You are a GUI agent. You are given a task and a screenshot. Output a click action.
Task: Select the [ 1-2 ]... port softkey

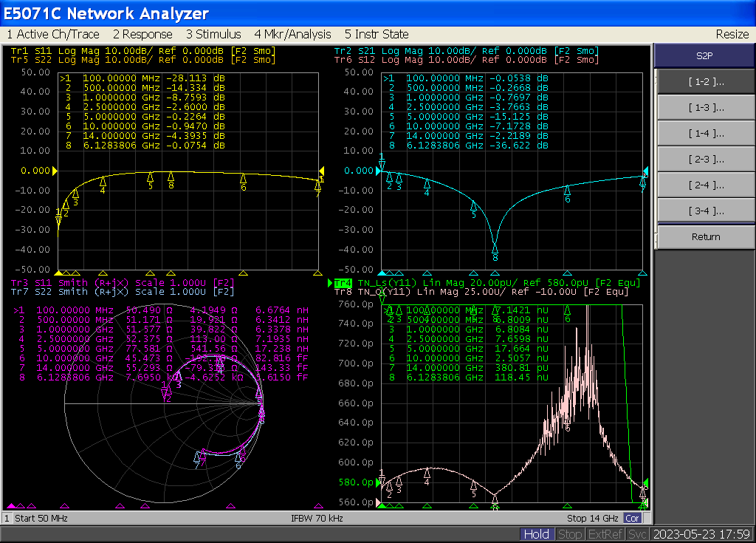click(x=706, y=81)
